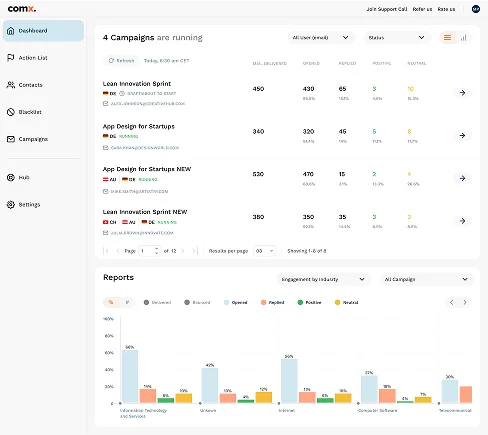The image size is (488, 435).
Task: Open the Status filter dropdown
Action: click(397, 38)
